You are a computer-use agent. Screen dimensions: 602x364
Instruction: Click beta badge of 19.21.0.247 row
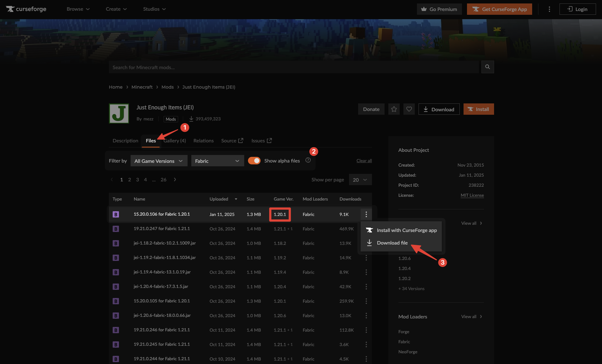116,229
